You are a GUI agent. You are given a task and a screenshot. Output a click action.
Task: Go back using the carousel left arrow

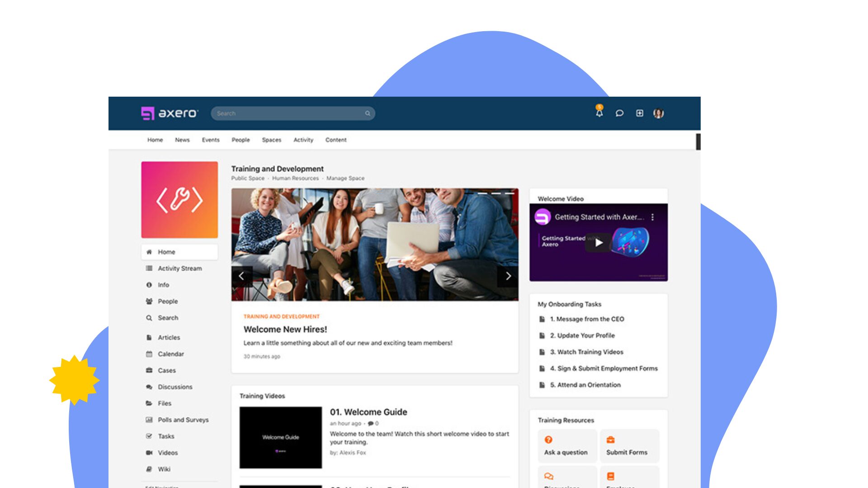[x=241, y=276]
